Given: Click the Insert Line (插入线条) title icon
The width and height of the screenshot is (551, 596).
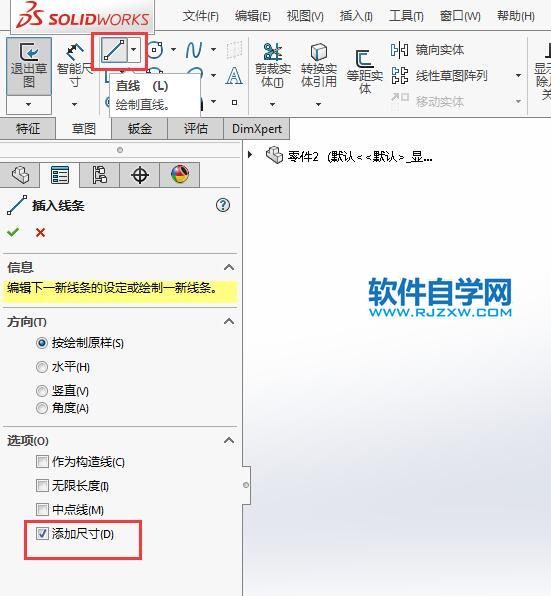Looking at the screenshot, I should (17, 205).
